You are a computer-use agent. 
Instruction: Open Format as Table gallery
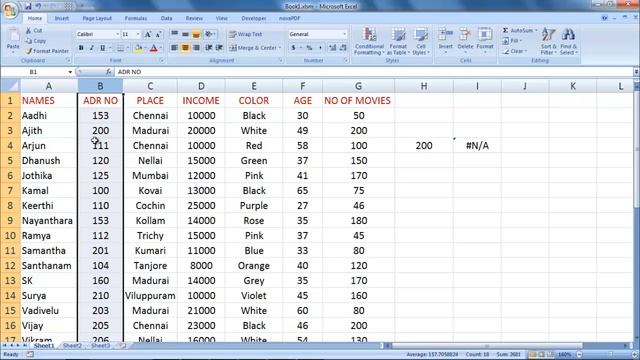click(398, 41)
